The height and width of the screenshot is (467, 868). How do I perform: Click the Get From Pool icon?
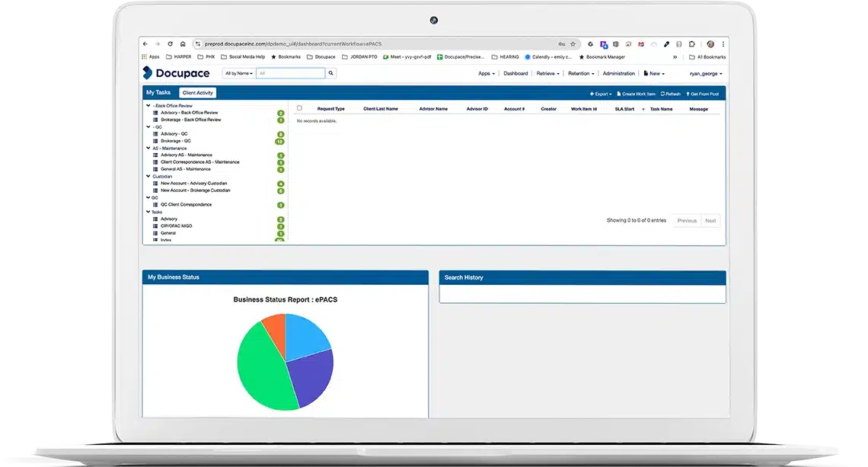[689, 93]
